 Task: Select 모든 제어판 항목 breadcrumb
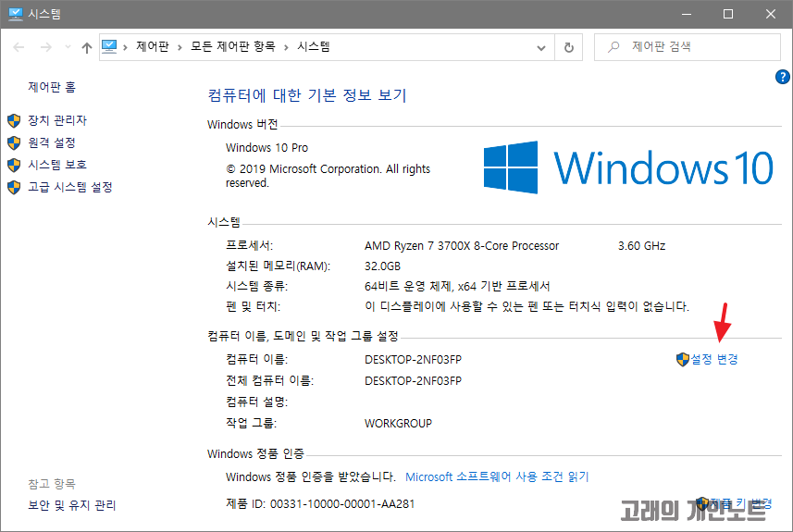tap(232, 46)
